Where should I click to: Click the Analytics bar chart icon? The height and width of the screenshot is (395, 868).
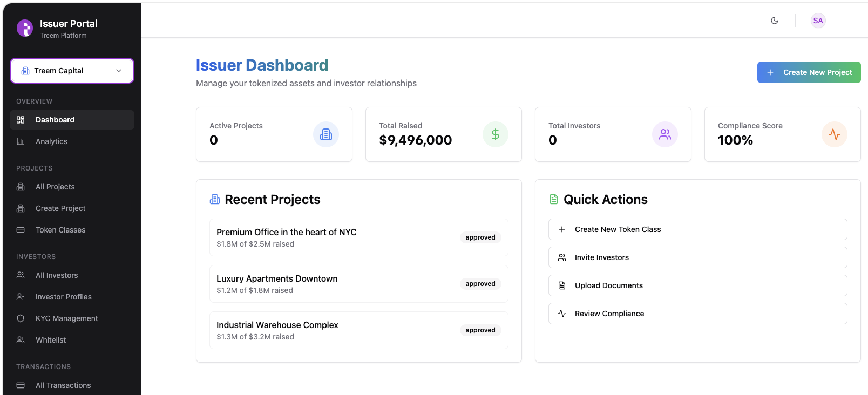[21, 141]
